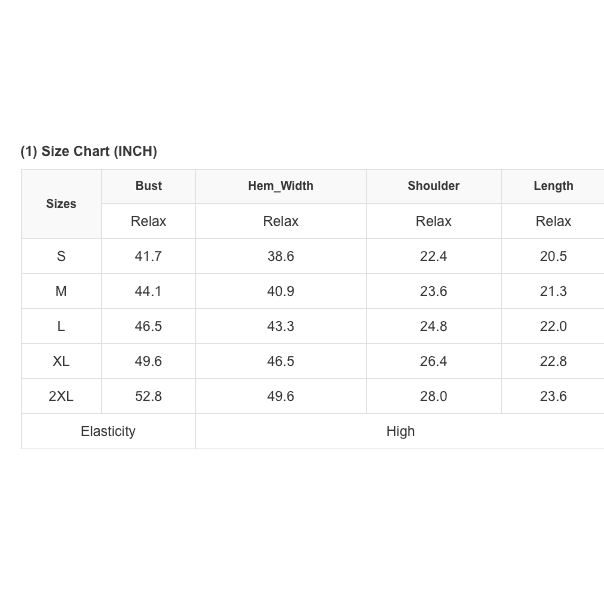The image size is (604, 604).
Task: Select the L size row label
Action: (61, 326)
